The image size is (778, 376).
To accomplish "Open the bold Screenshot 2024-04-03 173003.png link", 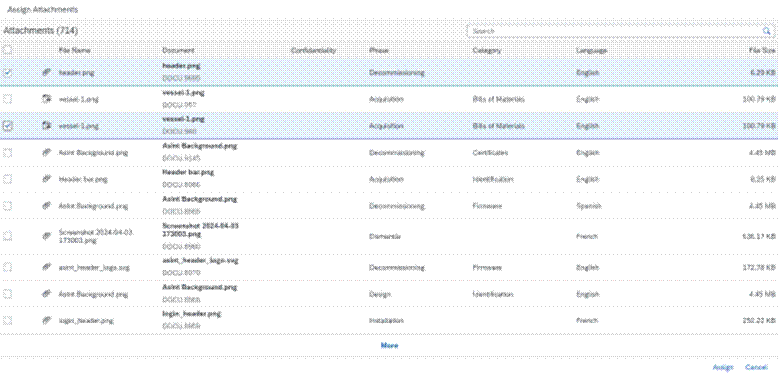I will (x=200, y=229).
